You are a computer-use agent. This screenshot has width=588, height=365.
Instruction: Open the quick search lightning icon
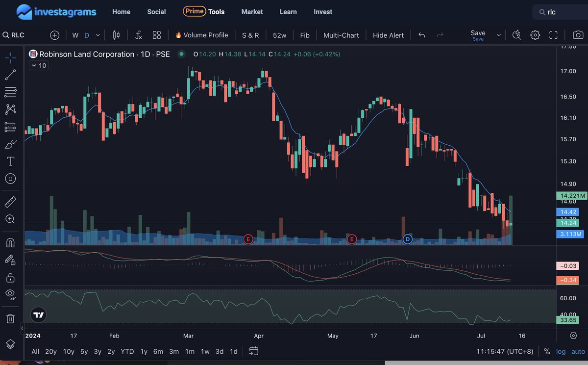pos(516,35)
